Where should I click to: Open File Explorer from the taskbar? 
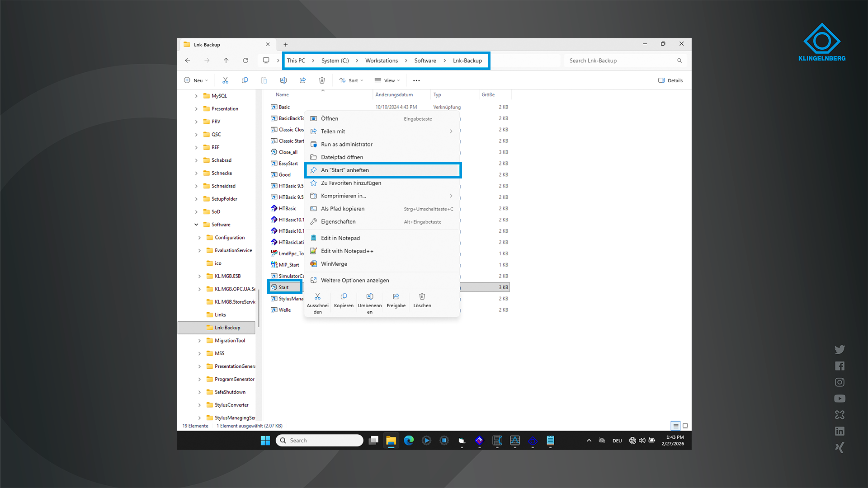click(391, 441)
